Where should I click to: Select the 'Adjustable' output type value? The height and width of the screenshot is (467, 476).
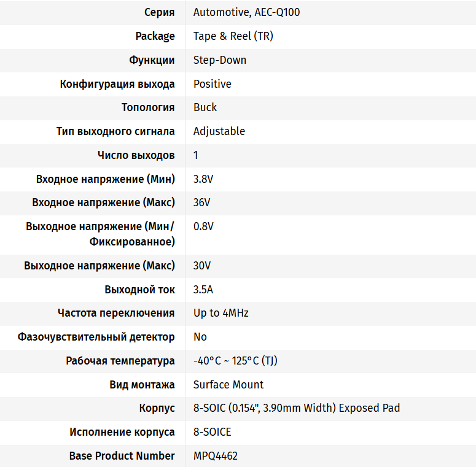(219, 131)
